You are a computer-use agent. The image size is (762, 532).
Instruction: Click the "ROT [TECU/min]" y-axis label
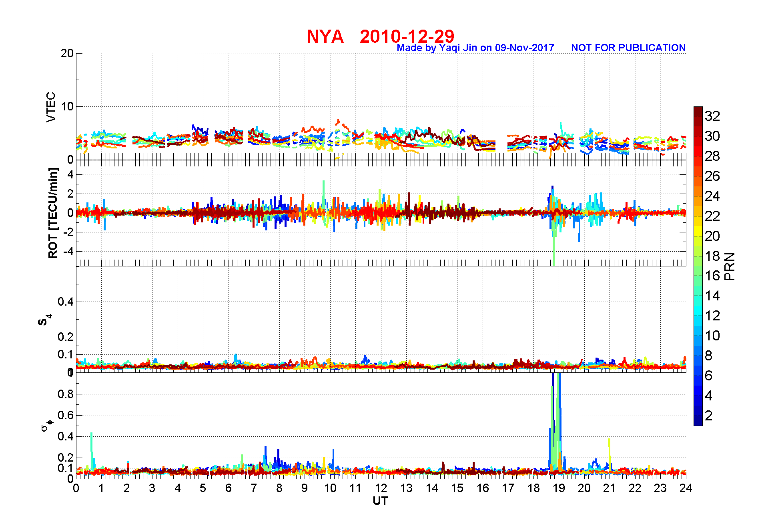[53, 213]
